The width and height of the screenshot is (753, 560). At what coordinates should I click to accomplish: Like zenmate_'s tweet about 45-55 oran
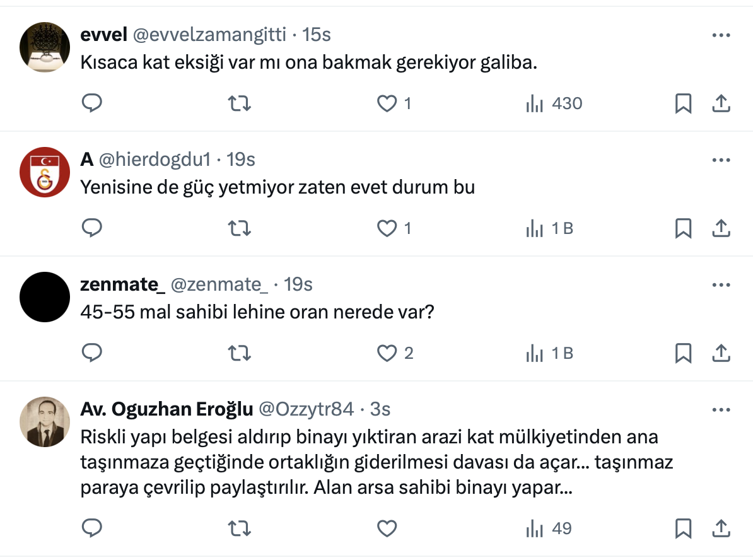tap(387, 353)
